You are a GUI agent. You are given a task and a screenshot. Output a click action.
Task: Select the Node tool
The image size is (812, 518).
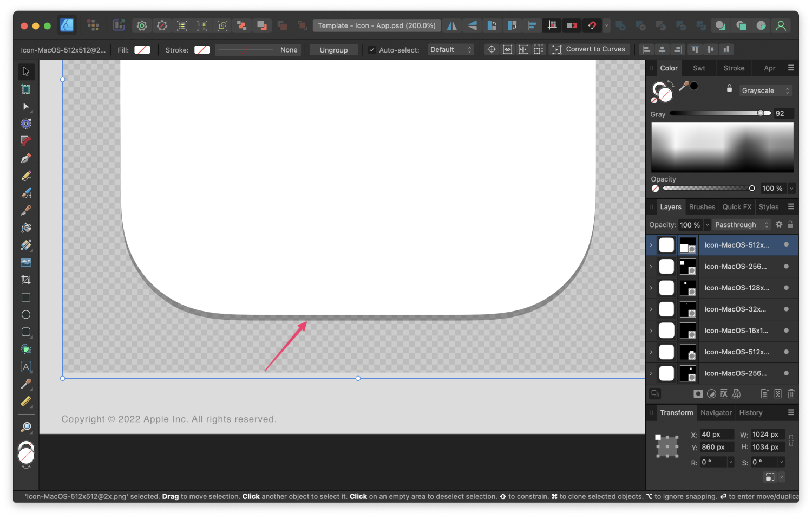[x=25, y=107]
